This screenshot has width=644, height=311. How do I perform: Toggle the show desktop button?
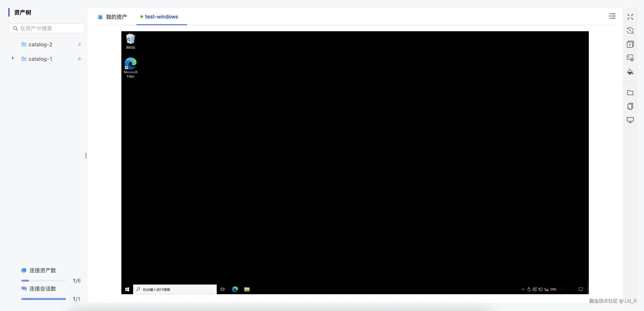point(588,289)
